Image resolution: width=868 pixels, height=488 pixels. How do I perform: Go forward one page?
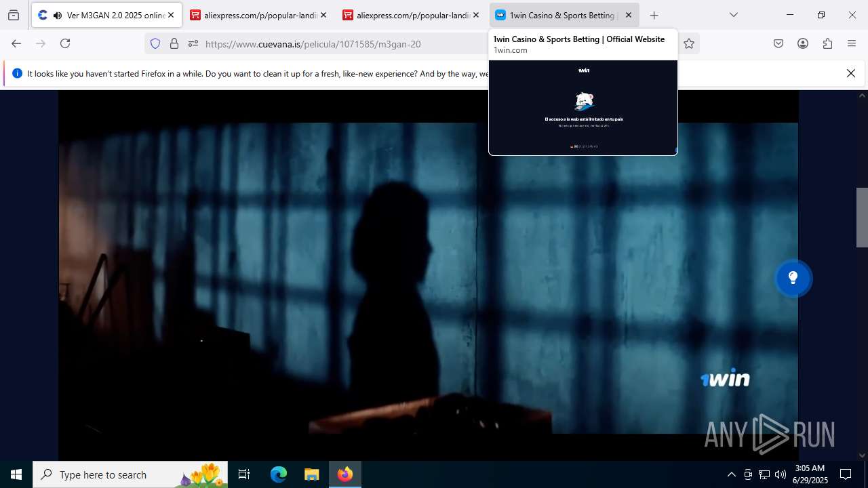(x=41, y=43)
